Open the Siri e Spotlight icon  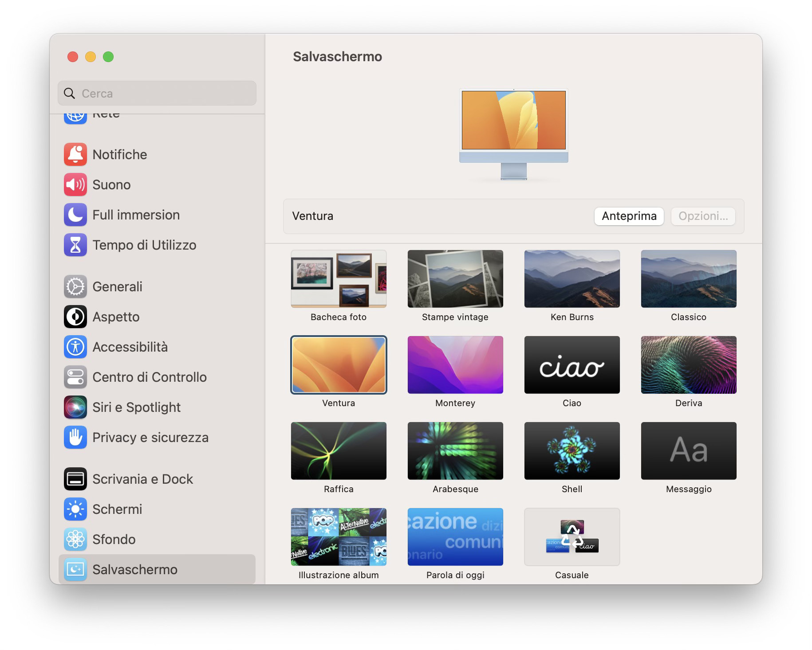tap(75, 407)
